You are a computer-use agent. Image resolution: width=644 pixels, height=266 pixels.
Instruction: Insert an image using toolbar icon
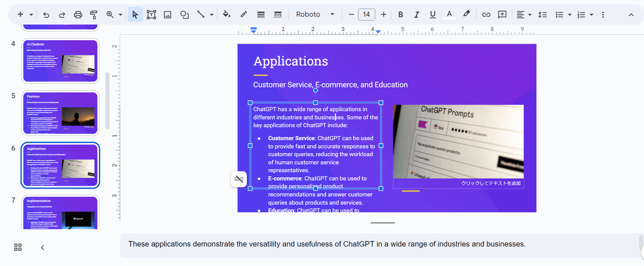[x=167, y=15]
